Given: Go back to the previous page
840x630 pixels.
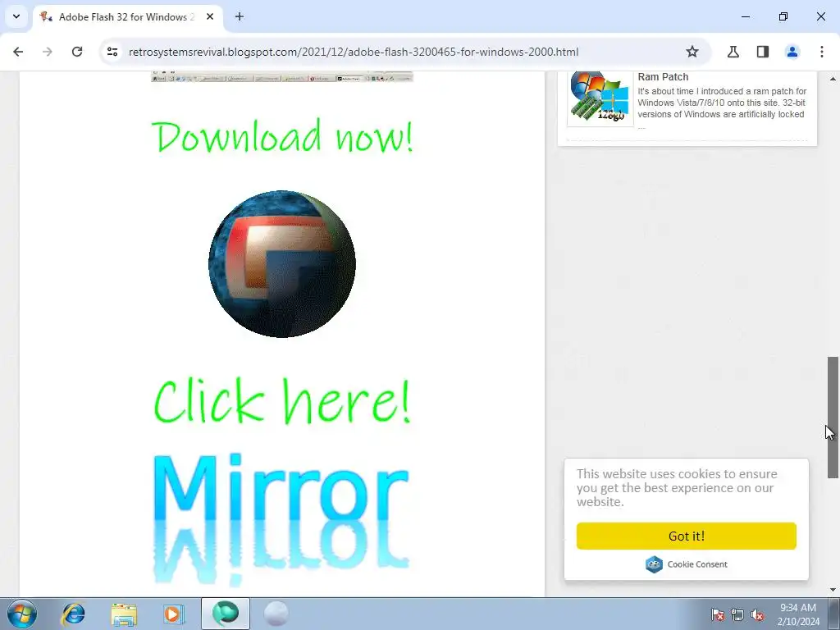Looking at the screenshot, I should 18,52.
